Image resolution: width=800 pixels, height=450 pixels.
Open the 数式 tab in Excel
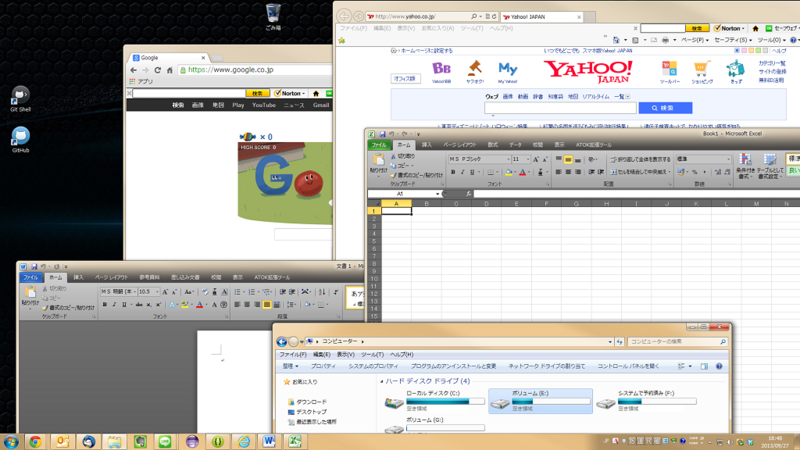492,145
